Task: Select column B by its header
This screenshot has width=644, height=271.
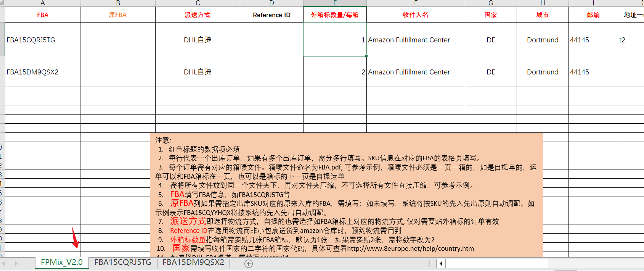Action: (x=118, y=3)
